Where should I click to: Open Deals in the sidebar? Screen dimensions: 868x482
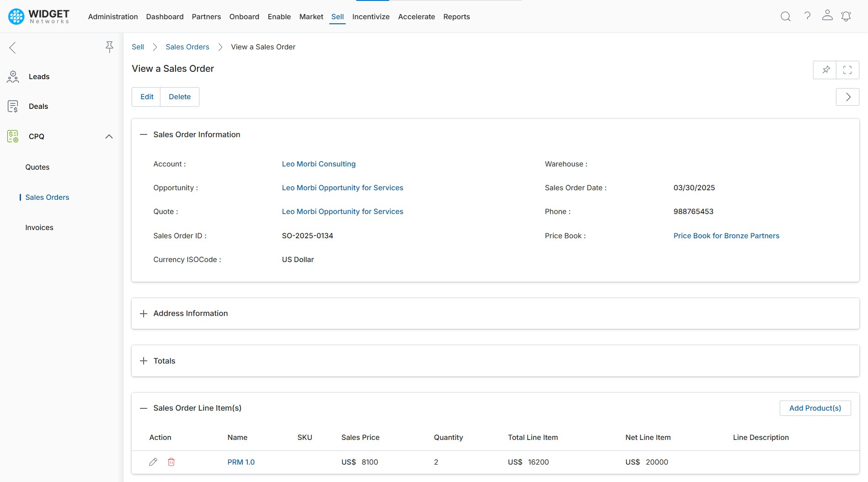point(38,106)
